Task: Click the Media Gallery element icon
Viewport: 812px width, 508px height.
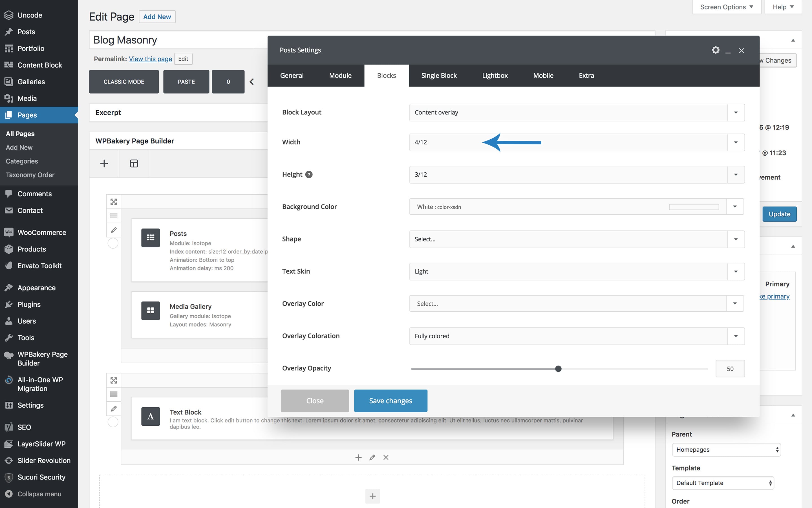Action: pos(151,311)
